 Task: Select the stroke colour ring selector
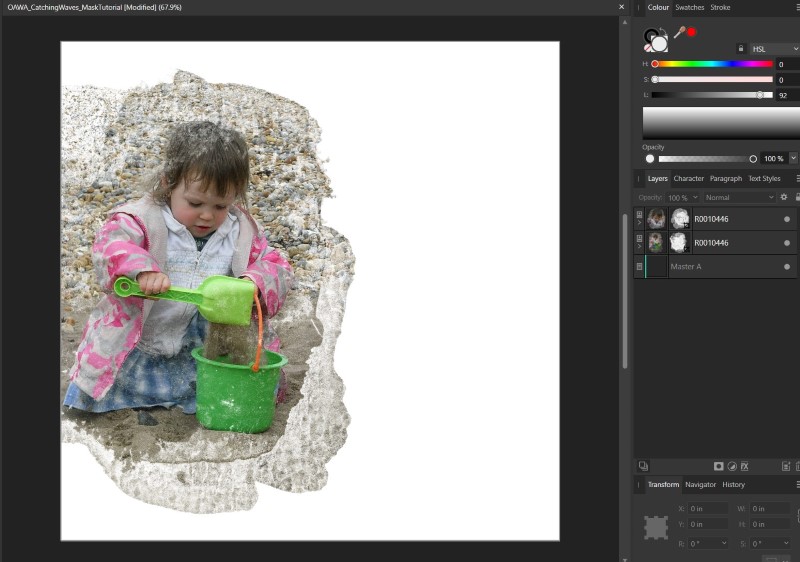650,36
